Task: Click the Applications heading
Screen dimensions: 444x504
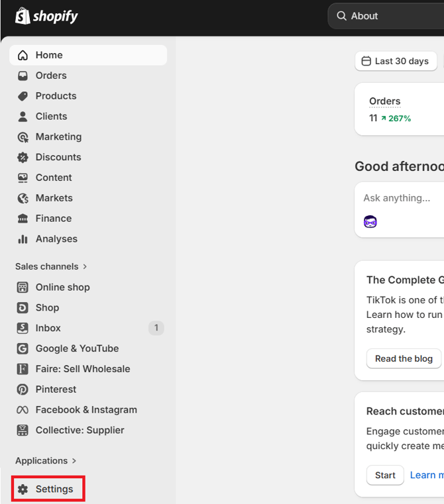Action: click(42, 460)
